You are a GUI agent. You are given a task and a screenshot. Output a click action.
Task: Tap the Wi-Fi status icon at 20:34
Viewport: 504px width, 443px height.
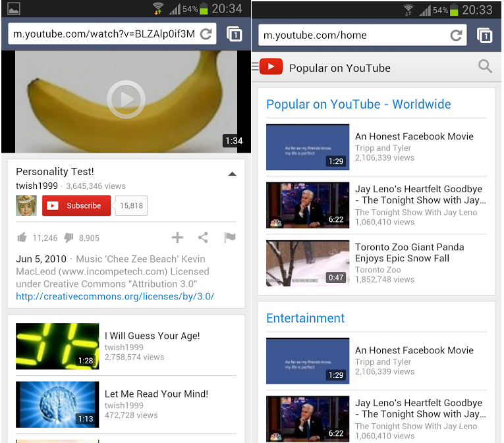158,9
